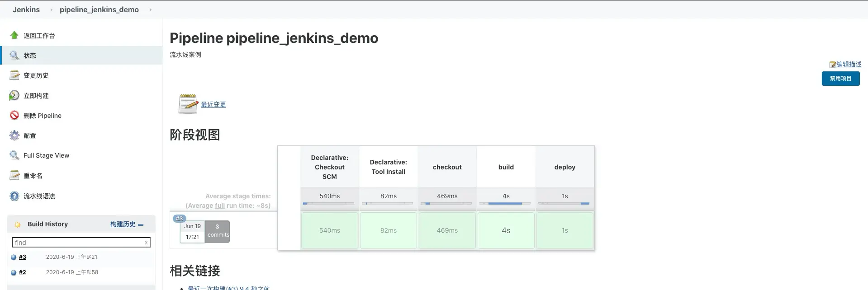Click the magnifier icon beside 状态
Viewport: 868px width, 290px height.
(14, 55)
